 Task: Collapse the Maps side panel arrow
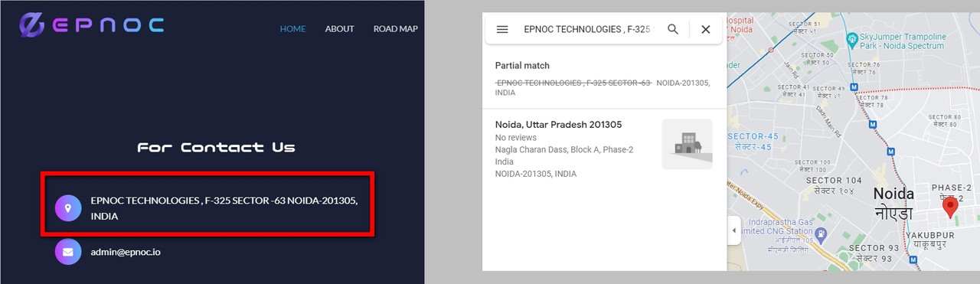pos(733,230)
